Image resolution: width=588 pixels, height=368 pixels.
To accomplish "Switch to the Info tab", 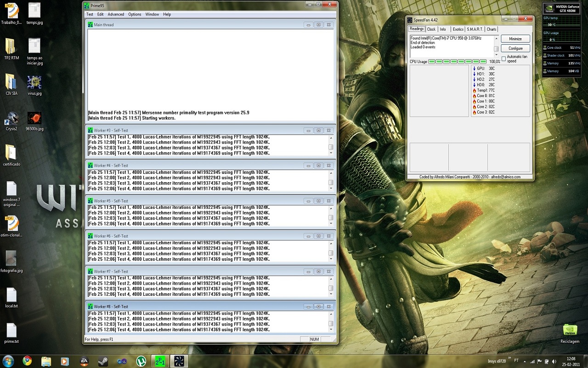I will pos(443,29).
